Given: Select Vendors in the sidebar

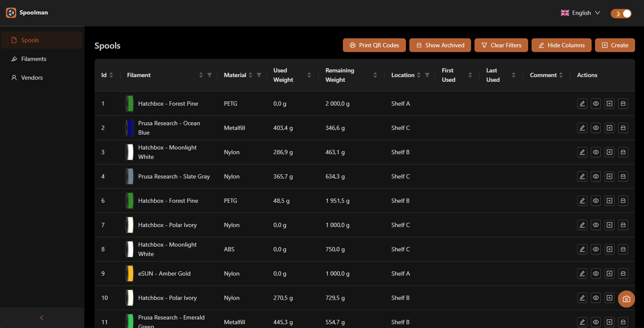Looking at the screenshot, I should pyautogui.click(x=32, y=78).
